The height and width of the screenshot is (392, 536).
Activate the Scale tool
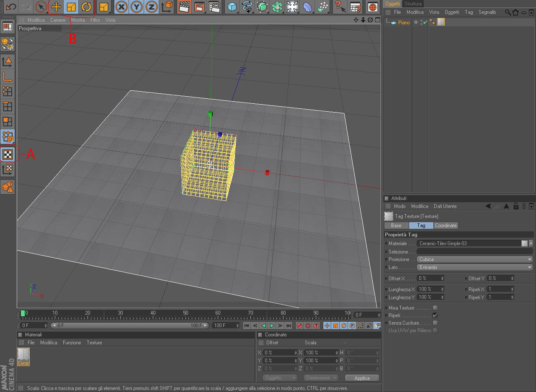[71, 7]
